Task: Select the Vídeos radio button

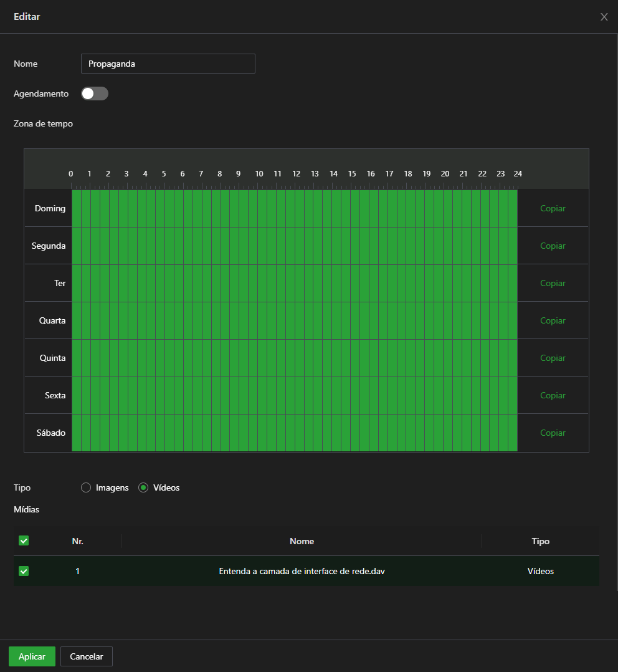Action: point(143,487)
